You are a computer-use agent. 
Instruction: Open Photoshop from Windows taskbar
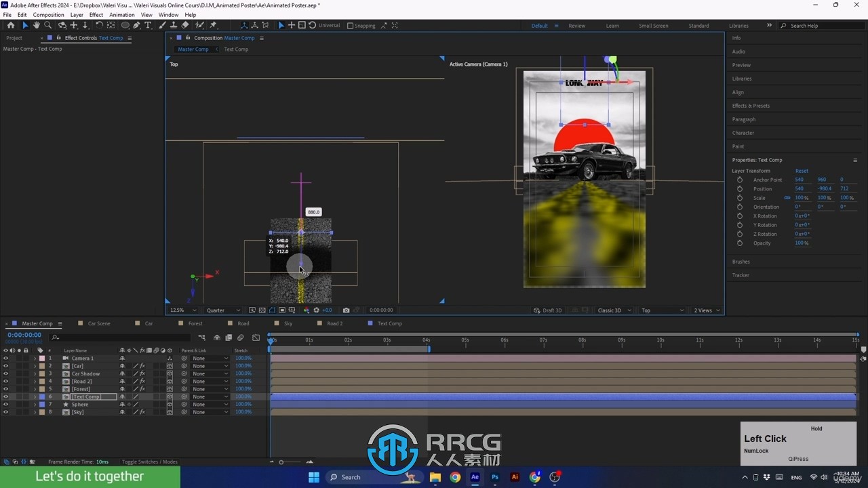tap(495, 477)
